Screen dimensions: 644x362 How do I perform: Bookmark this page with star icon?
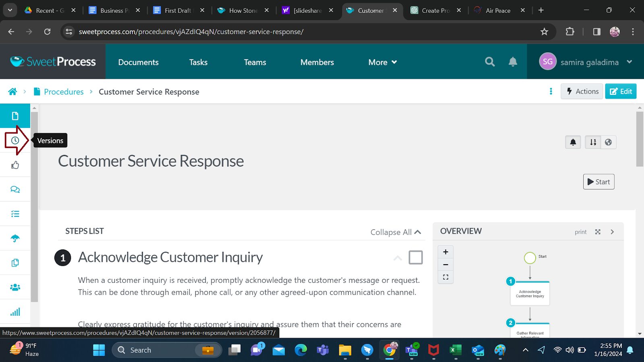[x=544, y=32]
